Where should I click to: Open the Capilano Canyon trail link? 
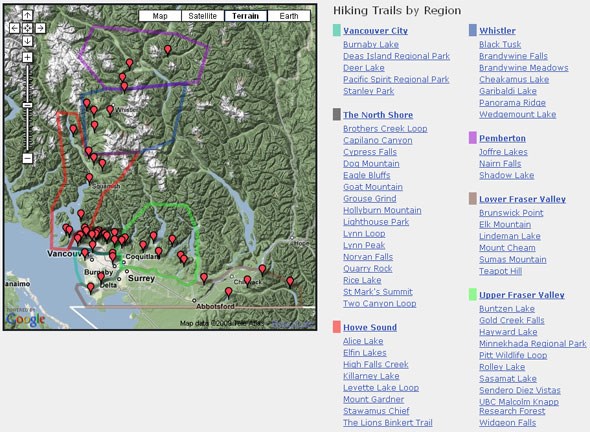pos(378,140)
